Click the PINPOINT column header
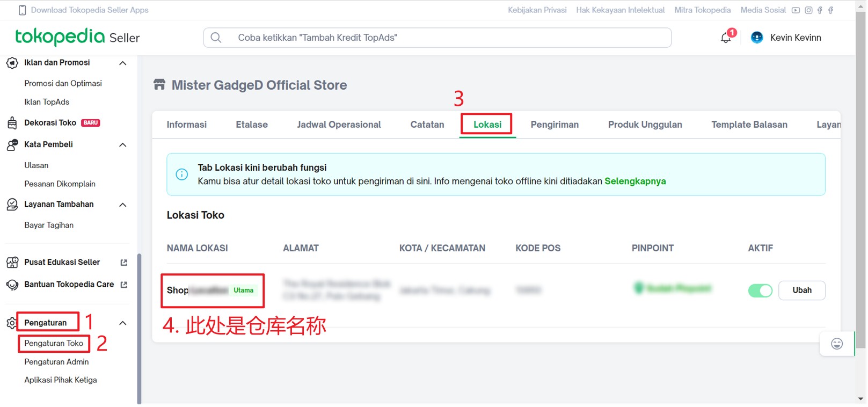 click(653, 249)
